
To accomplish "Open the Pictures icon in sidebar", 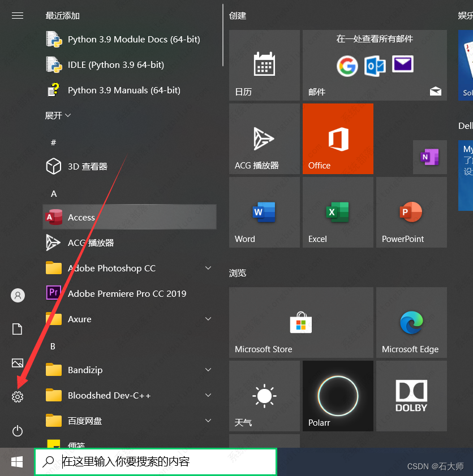I will click(x=18, y=363).
